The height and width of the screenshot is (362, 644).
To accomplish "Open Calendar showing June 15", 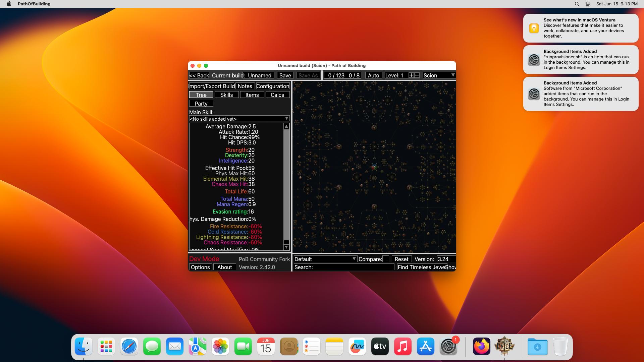I will 266,346.
